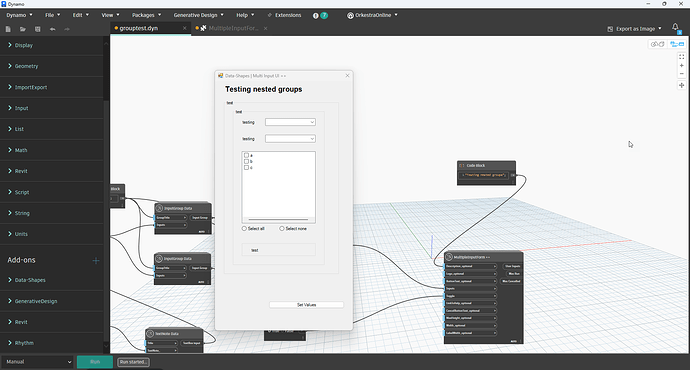Screen dimensions: 690x370
Task: Click the Set Values button
Action: coord(306,305)
